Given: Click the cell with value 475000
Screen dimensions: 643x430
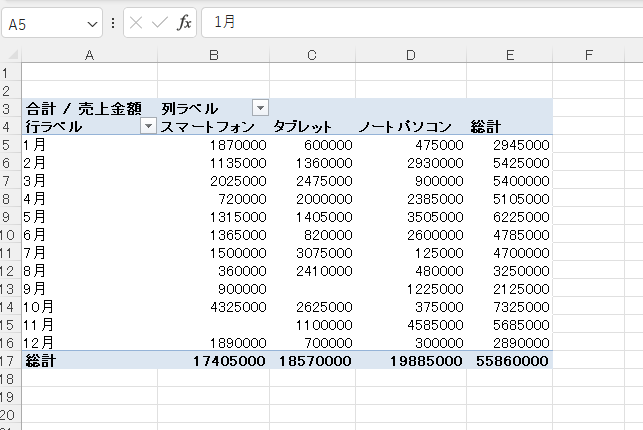Looking at the screenshot, I should click(411, 145).
